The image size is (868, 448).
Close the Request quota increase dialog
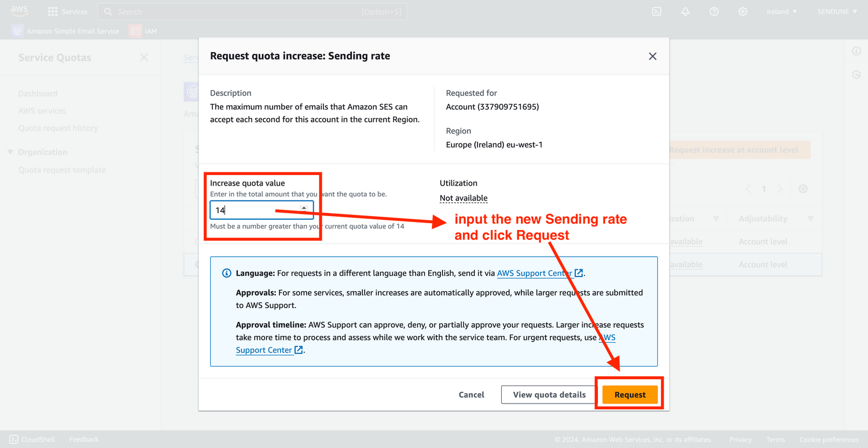click(652, 56)
